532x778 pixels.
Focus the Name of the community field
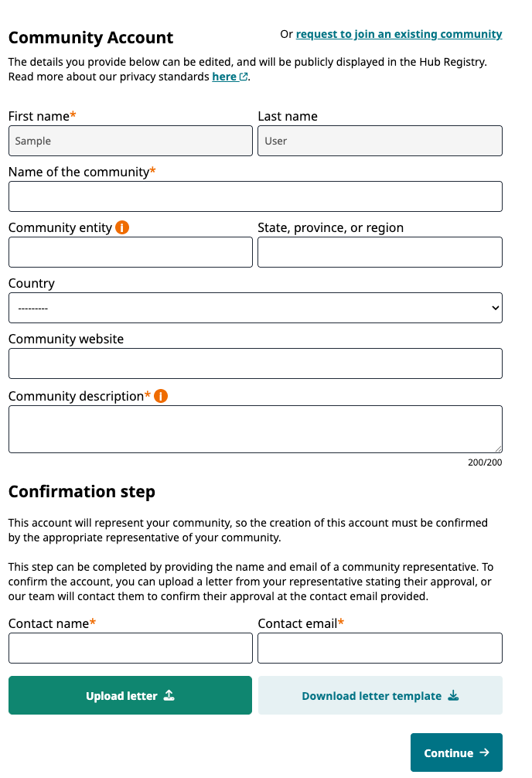pyautogui.click(x=255, y=196)
